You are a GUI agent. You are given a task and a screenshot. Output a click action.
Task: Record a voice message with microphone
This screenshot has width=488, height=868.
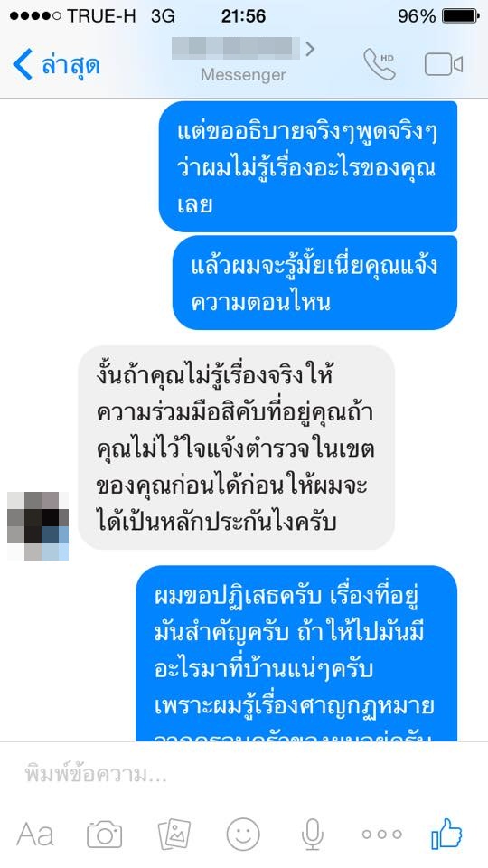pyautogui.click(x=312, y=835)
